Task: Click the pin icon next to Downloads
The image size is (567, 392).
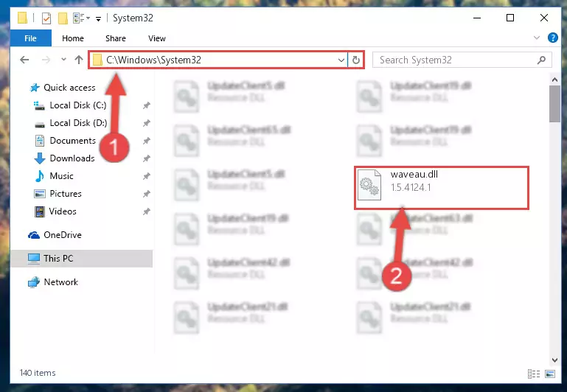Action: pyautogui.click(x=146, y=158)
